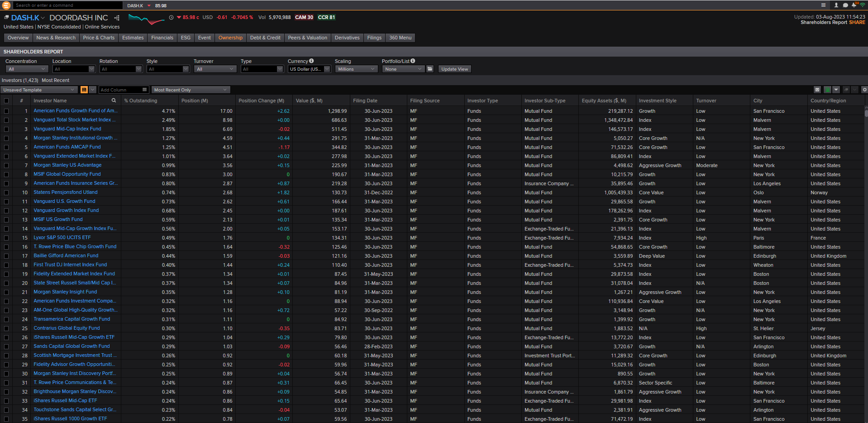
Task: Open the Rotation dropdown
Action: tap(121, 69)
